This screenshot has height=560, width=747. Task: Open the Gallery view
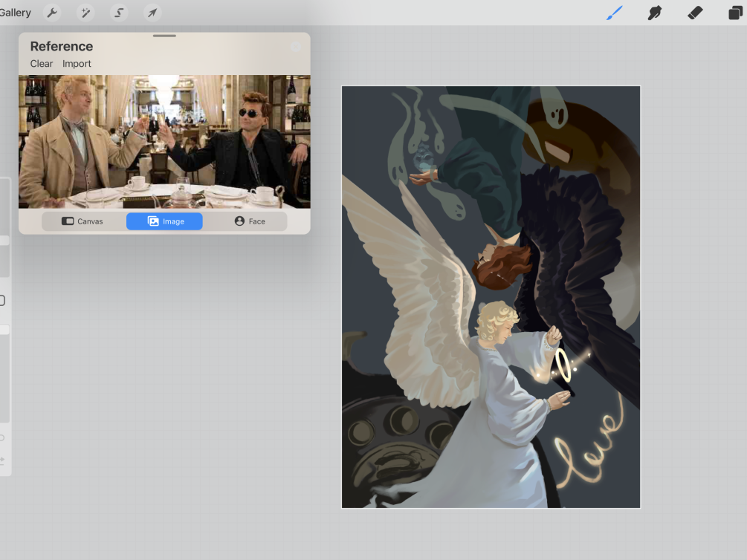click(15, 13)
